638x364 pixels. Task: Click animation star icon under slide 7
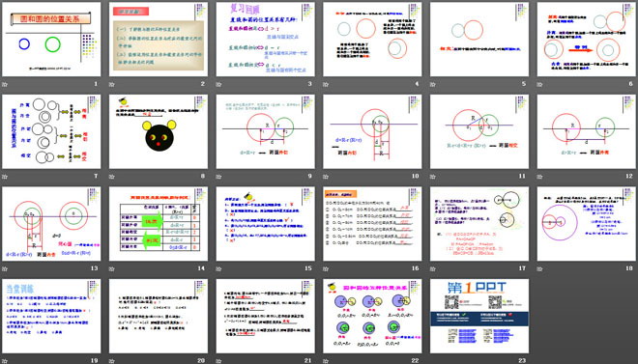(x=5, y=177)
